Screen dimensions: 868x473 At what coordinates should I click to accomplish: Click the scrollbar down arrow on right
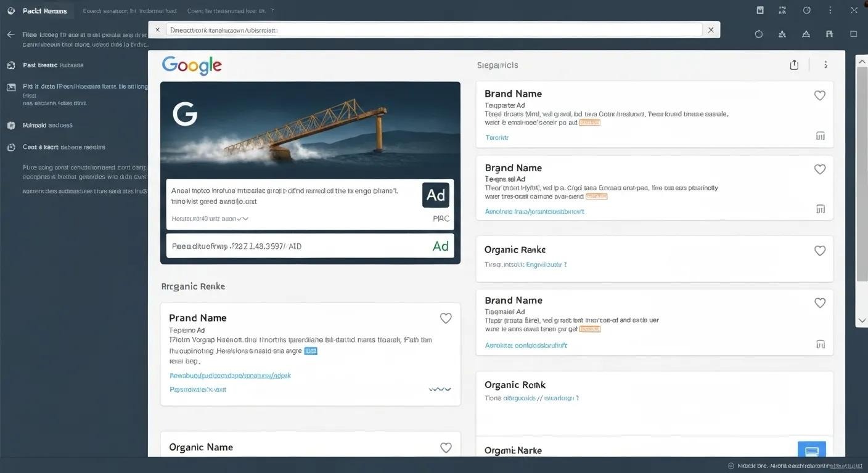pos(862,320)
